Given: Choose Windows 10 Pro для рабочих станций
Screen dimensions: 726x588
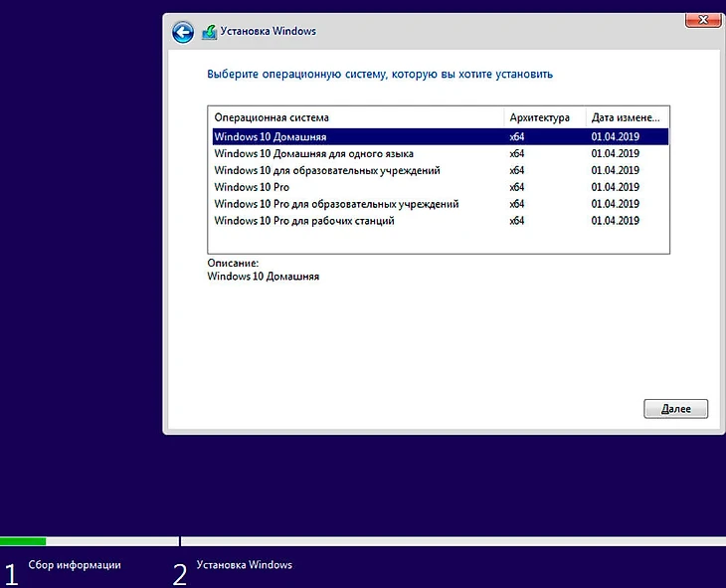Looking at the screenshot, I should [304, 221].
